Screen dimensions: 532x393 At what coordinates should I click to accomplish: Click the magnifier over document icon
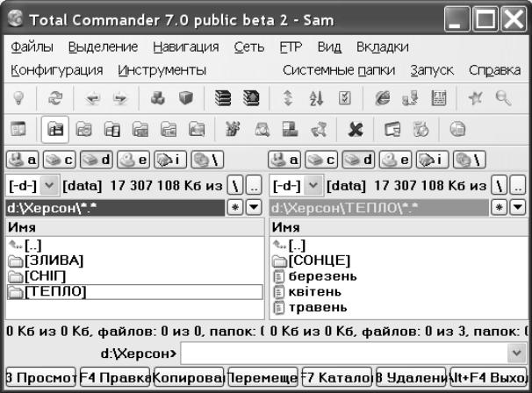(x=262, y=130)
